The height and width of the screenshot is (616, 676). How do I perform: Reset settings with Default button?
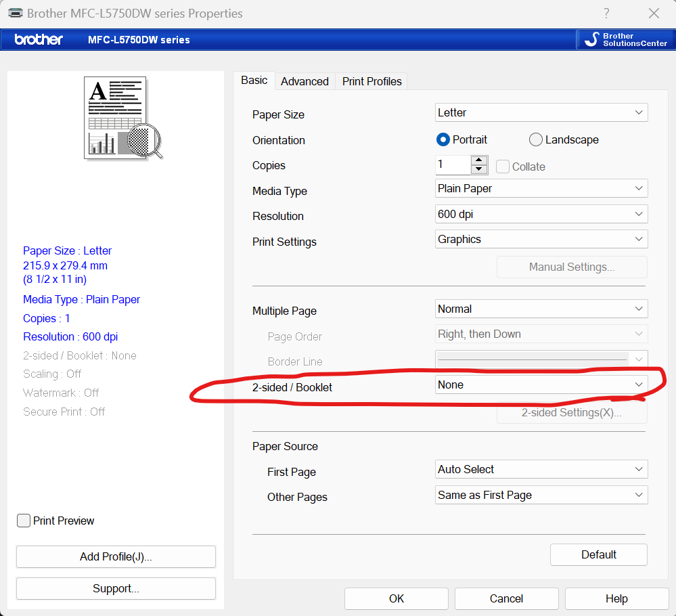[x=598, y=555]
